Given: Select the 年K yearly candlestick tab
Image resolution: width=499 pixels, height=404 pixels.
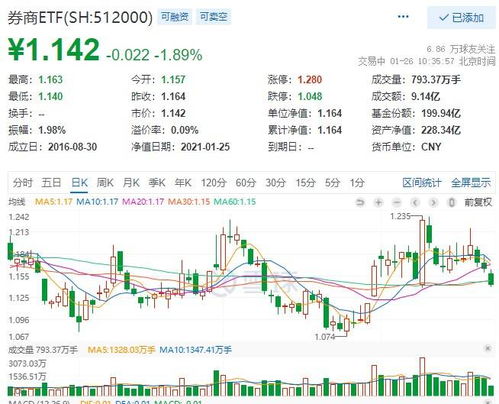Looking at the screenshot, I should pyautogui.click(x=183, y=183).
